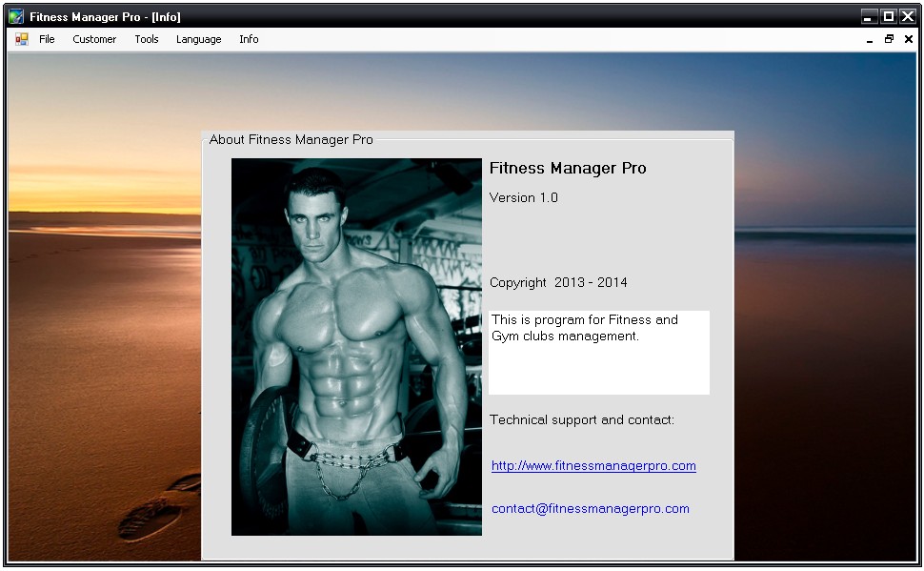
Task: Open the Customer menu
Action: coord(94,39)
